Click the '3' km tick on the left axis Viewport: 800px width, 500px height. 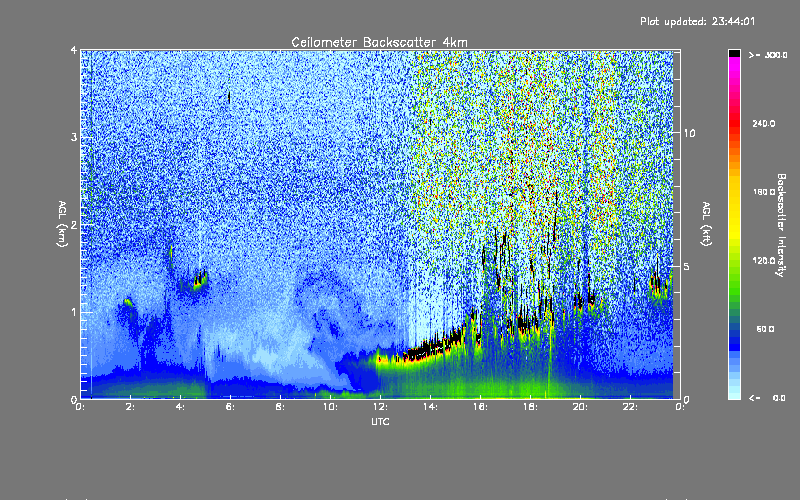[x=74, y=137]
